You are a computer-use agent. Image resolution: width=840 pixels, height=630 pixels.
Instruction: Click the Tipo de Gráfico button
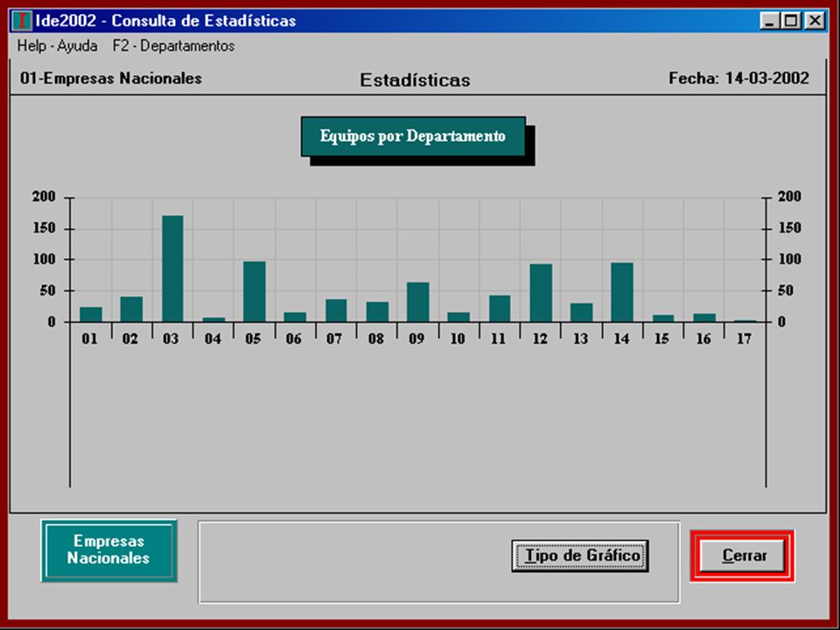(580, 556)
